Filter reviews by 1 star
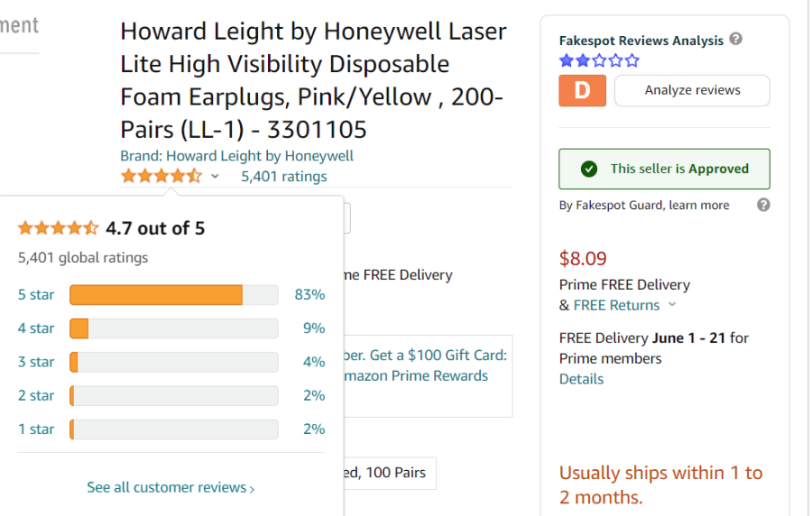This screenshot has height=516, width=812. coord(36,429)
